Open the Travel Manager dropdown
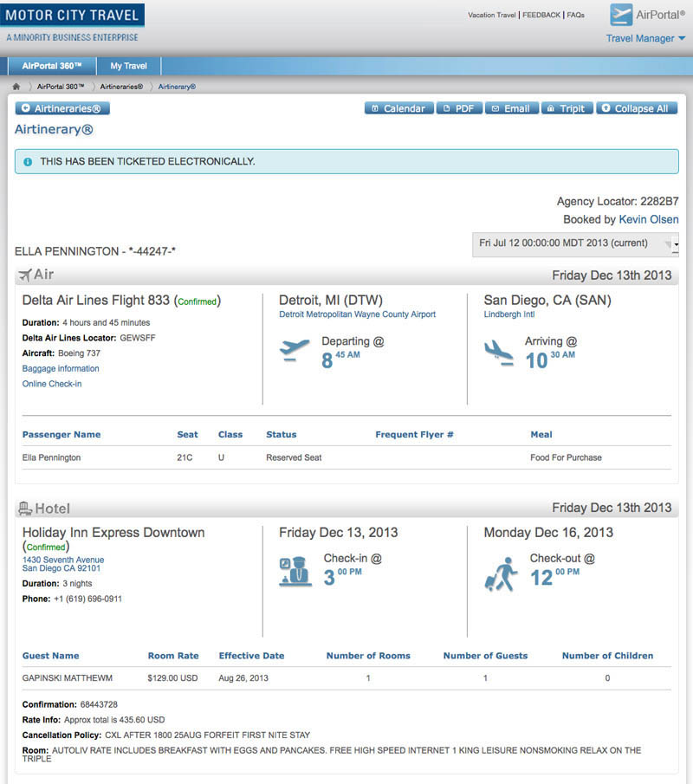Viewport: 693px width, 784px height. coord(645,38)
